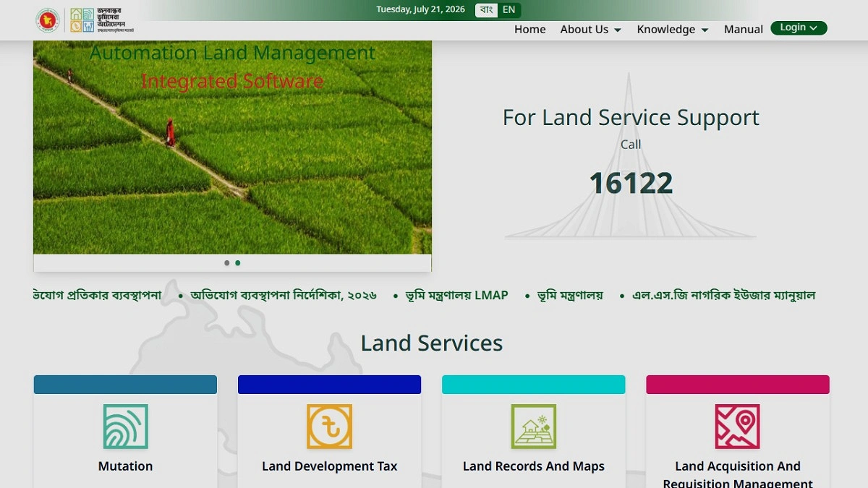Open the Land Acquisition map pin icon
Screen dimensions: 868x488
click(738, 427)
